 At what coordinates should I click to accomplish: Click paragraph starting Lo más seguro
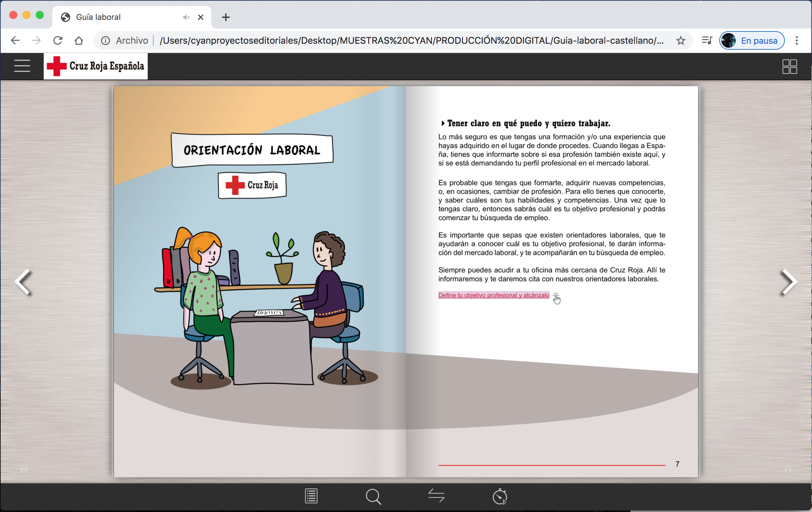click(x=552, y=150)
